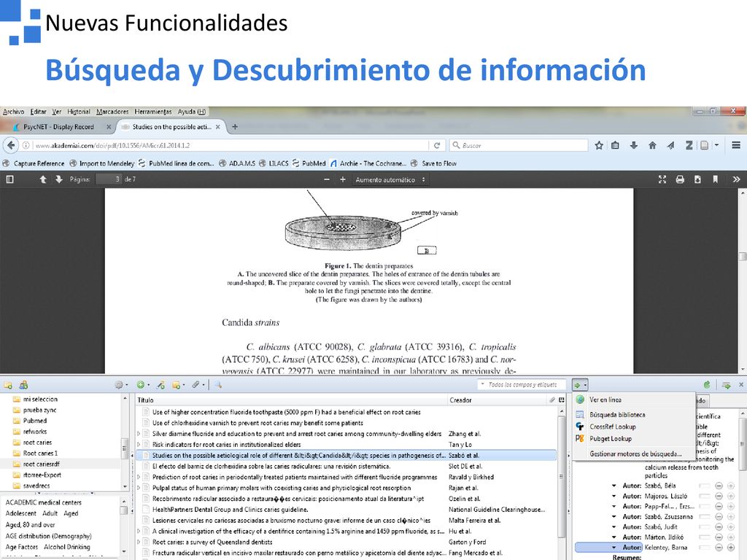Select Búsqueda biblioteca menu entry

tap(617, 415)
